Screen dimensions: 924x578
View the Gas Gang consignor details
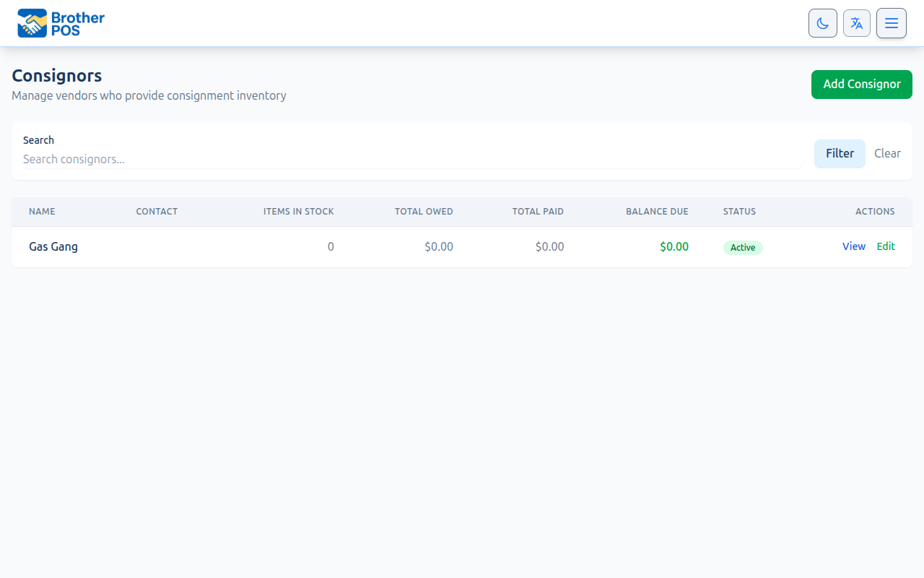(853, 246)
